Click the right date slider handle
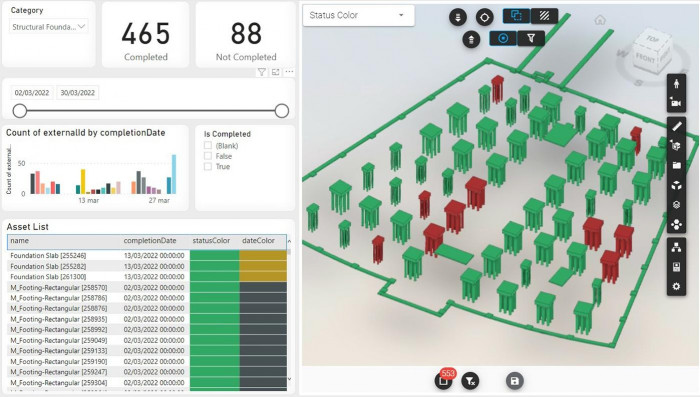Screen dimensions: 700x397 pos(282,111)
